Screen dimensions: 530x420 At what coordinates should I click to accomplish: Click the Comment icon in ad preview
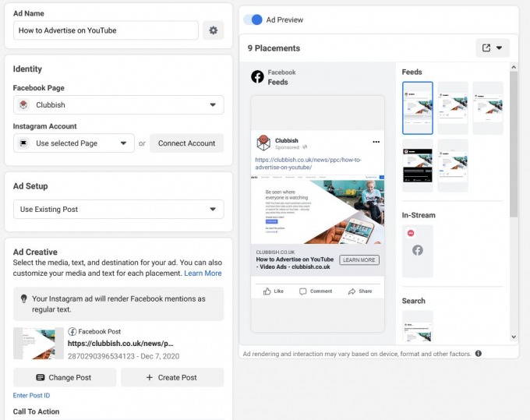(x=302, y=291)
